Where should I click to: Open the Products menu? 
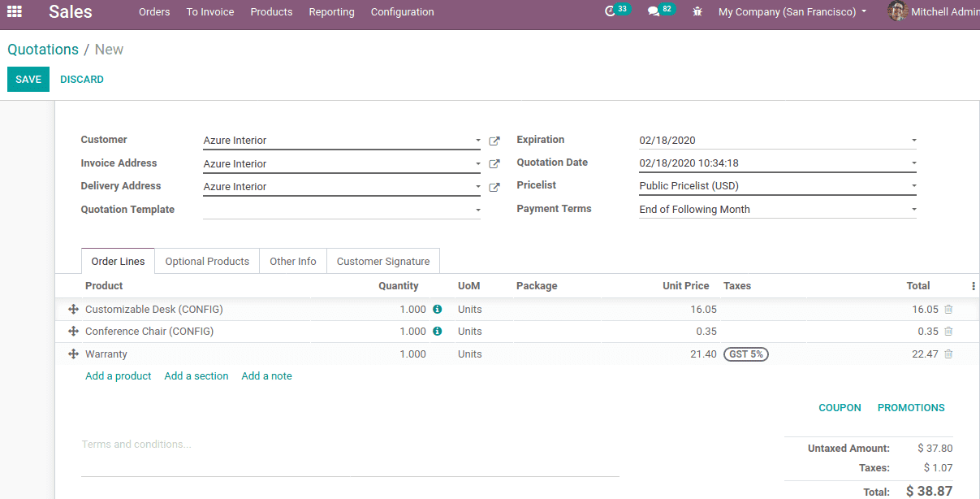pyautogui.click(x=271, y=12)
